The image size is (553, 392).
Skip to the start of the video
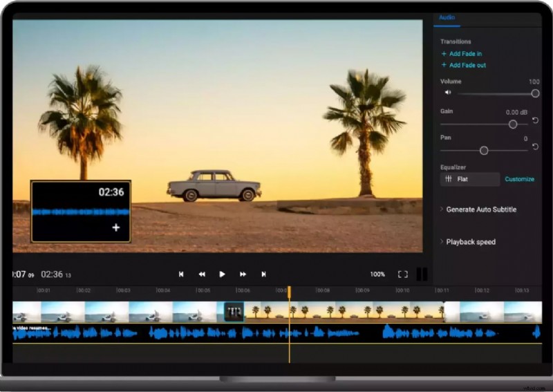pyautogui.click(x=181, y=274)
